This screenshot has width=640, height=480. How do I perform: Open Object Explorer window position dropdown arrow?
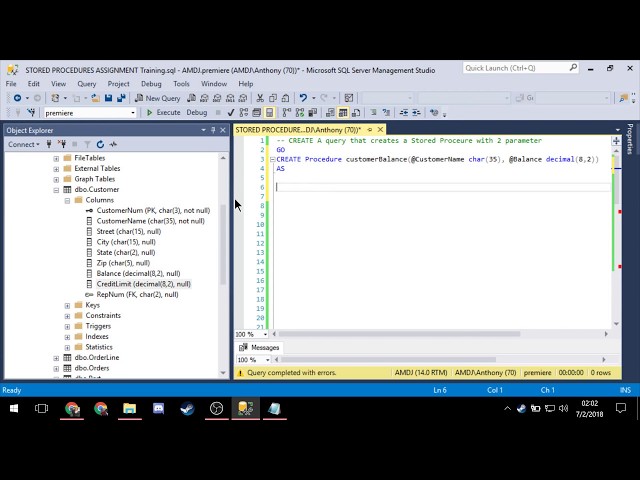[x=203, y=130]
